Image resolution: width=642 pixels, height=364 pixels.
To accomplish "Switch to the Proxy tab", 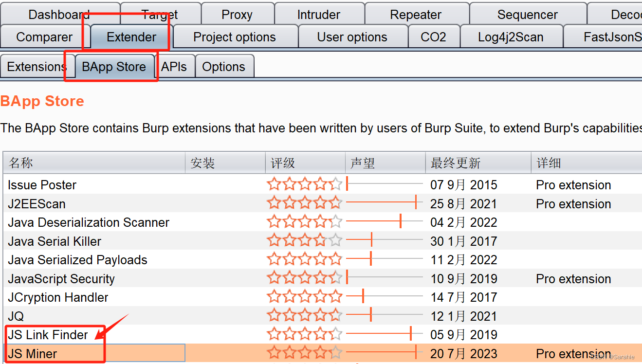I will (x=237, y=14).
